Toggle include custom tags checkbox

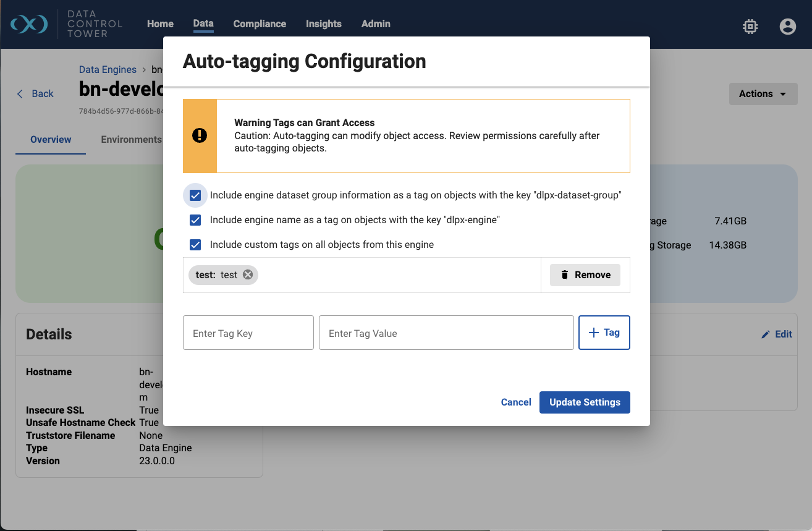[x=195, y=244]
